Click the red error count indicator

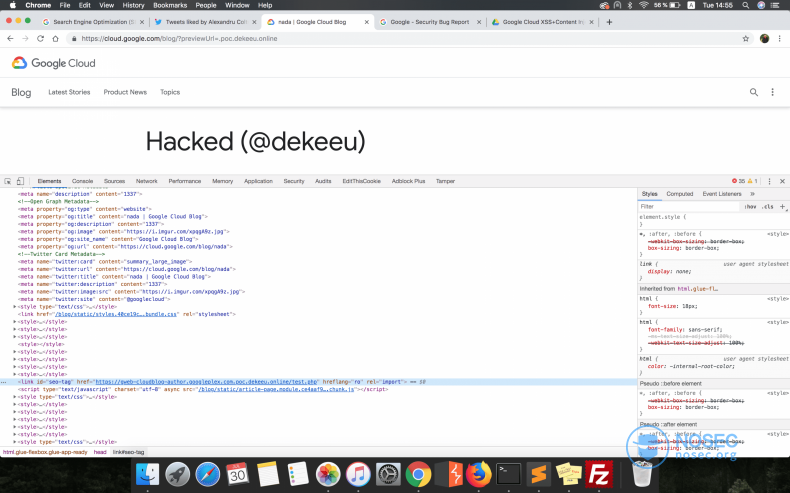click(738, 181)
